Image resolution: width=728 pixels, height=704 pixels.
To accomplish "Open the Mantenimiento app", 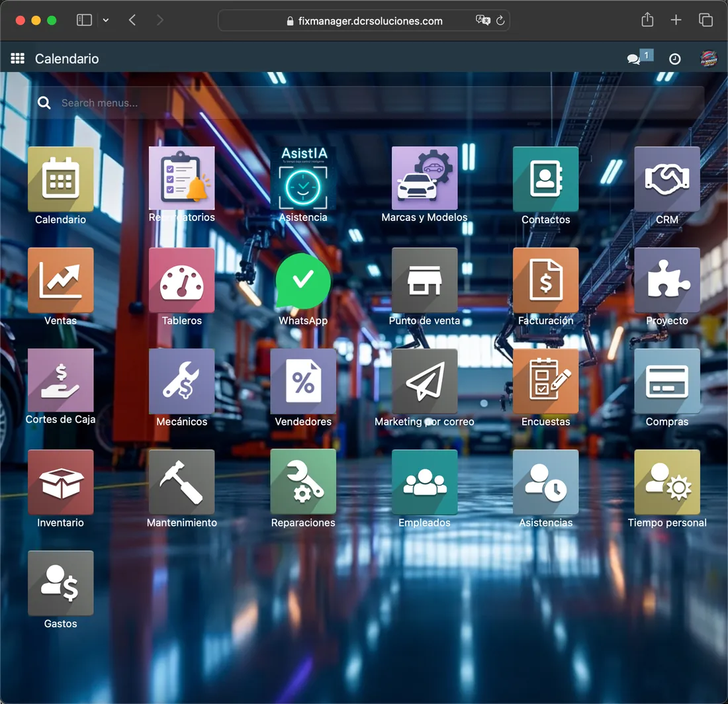I will (181, 482).
